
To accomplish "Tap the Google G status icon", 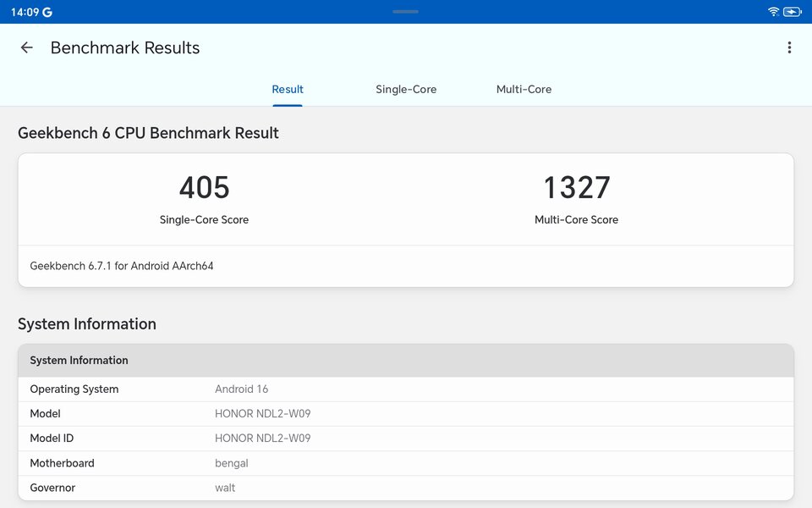I will pyautogui.click(x=47, y=12).
